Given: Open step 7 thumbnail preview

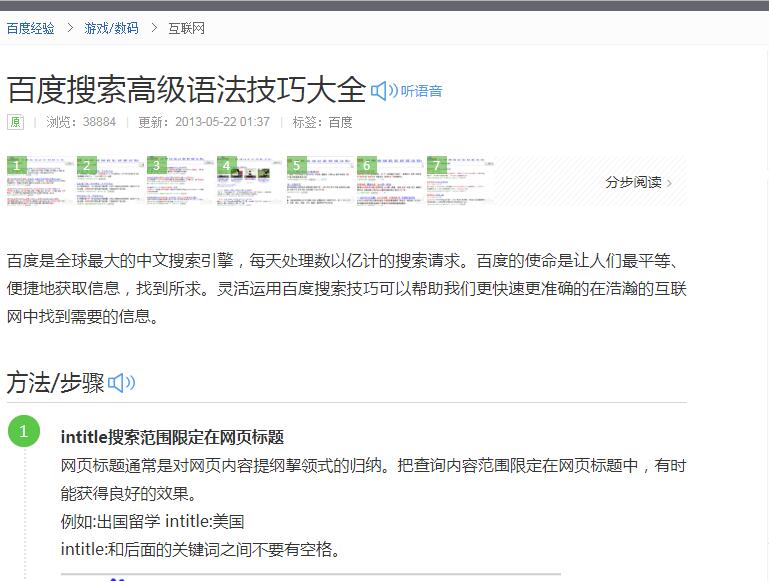Looking at the screenshot, I should 461,180.
